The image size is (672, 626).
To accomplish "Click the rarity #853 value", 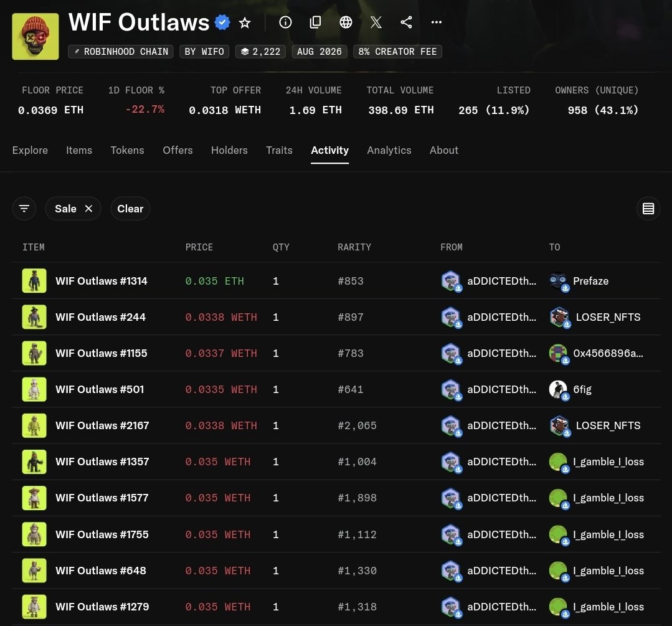I will click(x=350, y=281).
